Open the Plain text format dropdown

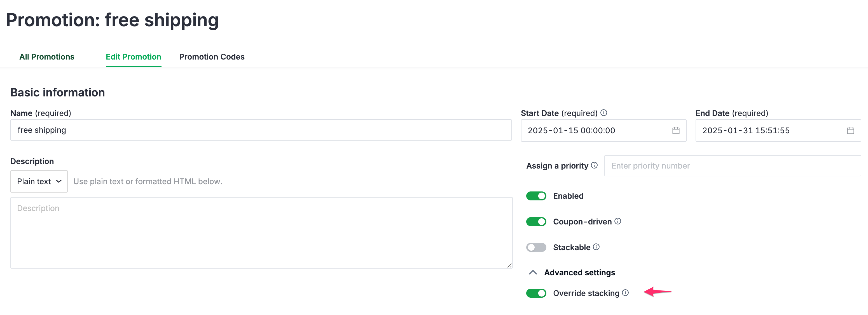39,181
